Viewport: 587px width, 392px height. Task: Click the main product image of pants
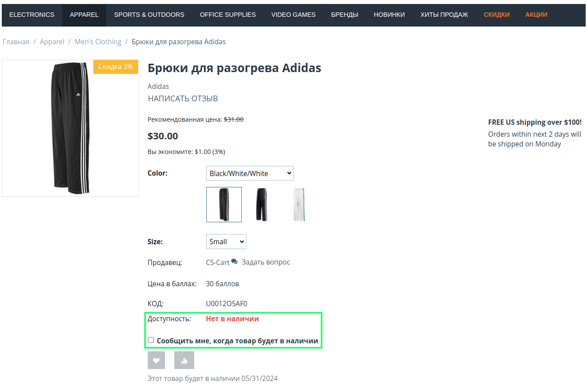click(70, 128)
